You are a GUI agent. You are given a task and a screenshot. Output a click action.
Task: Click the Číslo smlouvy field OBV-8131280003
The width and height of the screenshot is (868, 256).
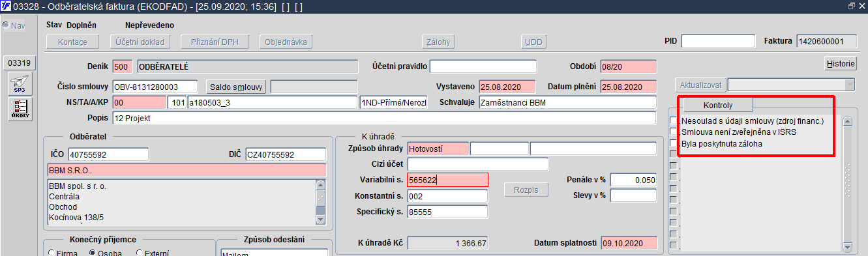155,87
